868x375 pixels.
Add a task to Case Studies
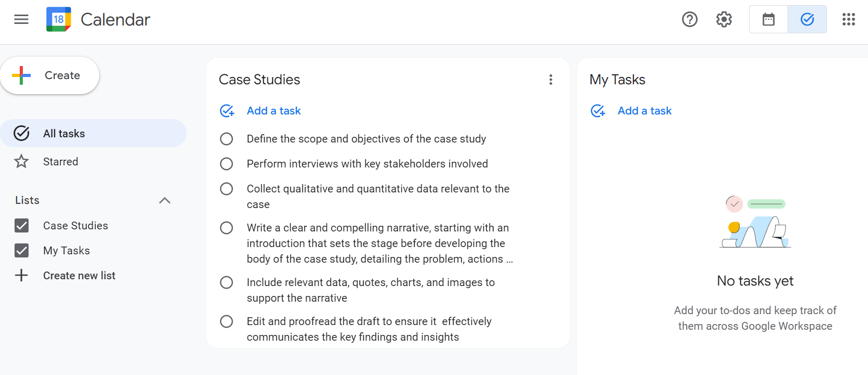click(x=273, y=111)
